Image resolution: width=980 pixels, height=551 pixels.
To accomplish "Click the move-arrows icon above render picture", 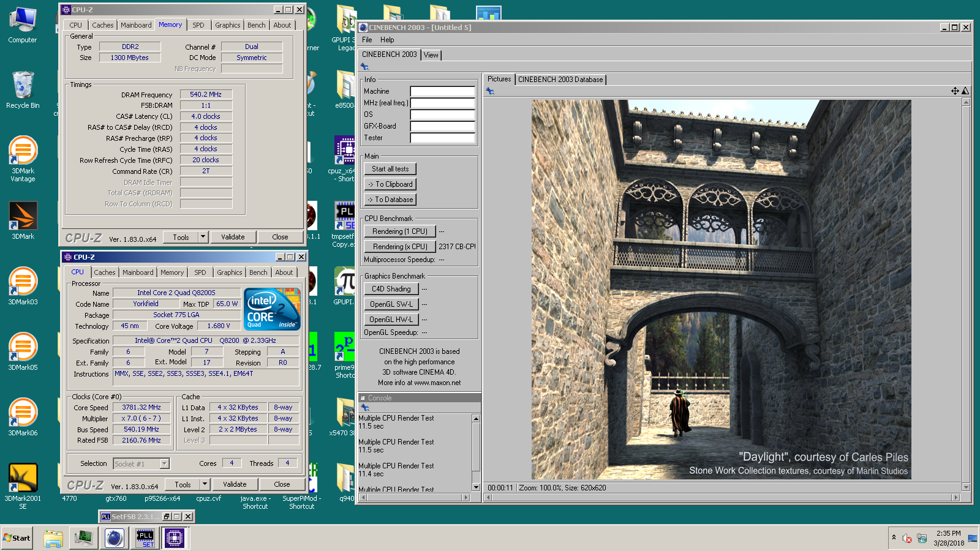I will (955, 91).
